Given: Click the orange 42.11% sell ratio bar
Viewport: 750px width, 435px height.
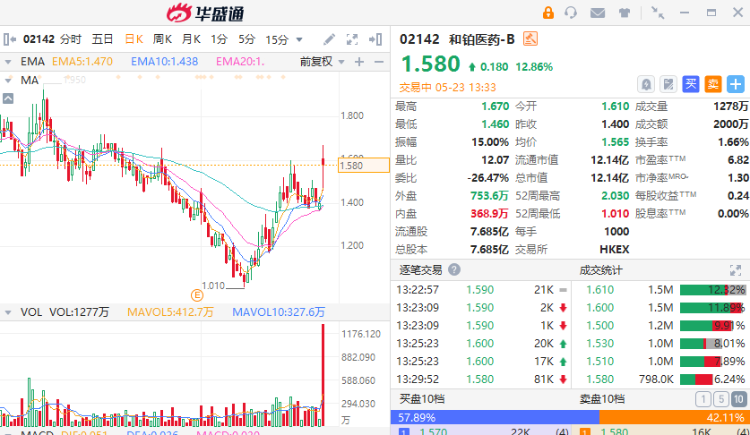Looking at the screenshot, I should click(674, 417).
